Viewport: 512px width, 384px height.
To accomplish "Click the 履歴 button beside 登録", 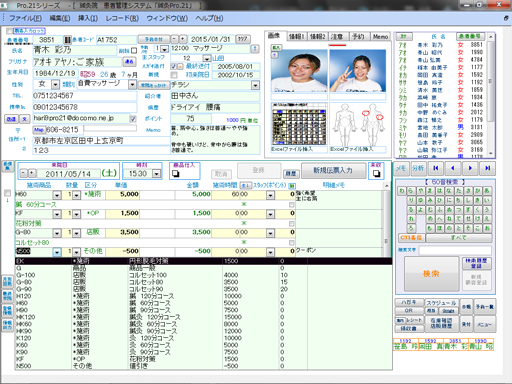I will (290, 174).
